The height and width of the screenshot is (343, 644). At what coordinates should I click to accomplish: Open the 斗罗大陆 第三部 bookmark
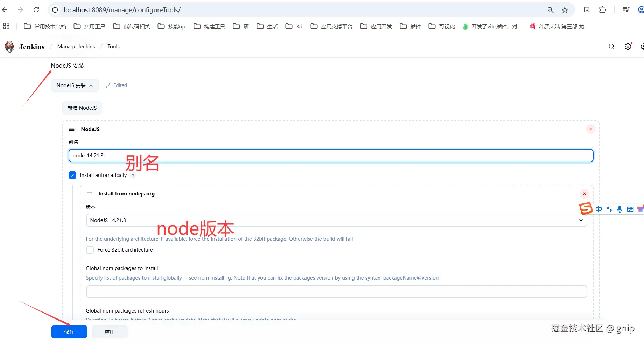click(x=559, y=26)
